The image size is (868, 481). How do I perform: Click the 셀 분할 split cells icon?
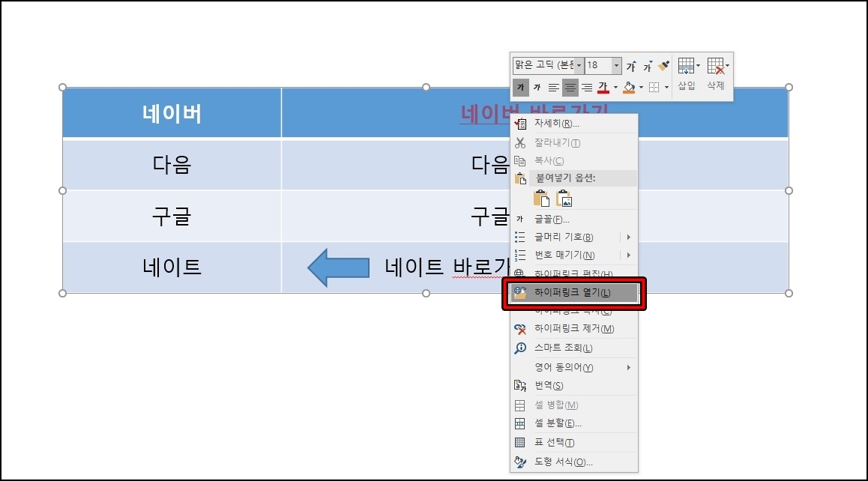(x=519, y=424)
